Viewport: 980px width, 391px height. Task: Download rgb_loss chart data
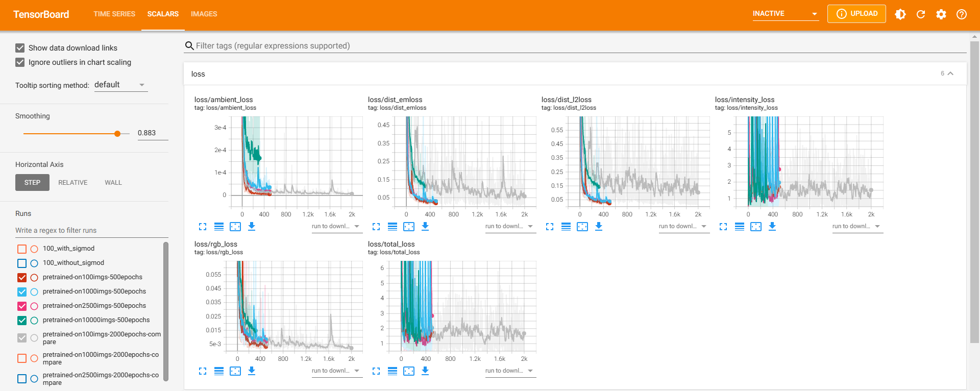[x=252, y=371]
